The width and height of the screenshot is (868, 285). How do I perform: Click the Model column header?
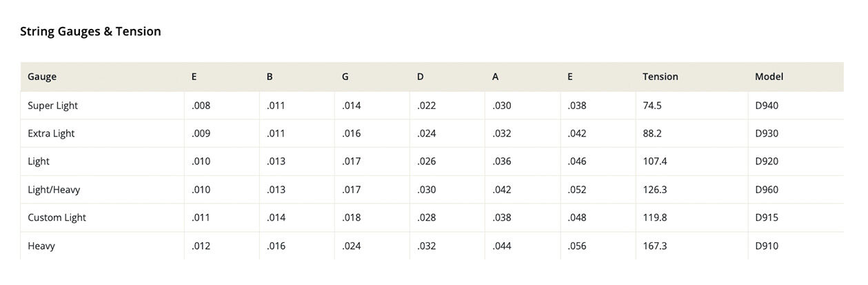(769, 77)
